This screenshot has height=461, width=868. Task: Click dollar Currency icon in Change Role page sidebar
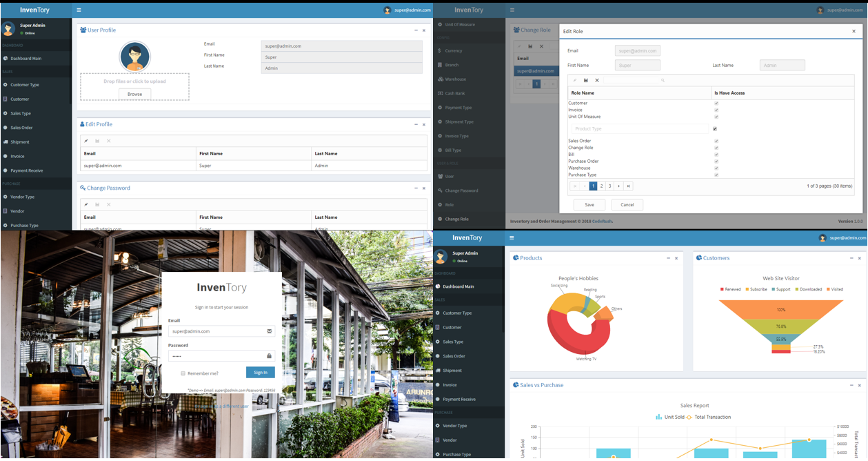pos(440,50)
